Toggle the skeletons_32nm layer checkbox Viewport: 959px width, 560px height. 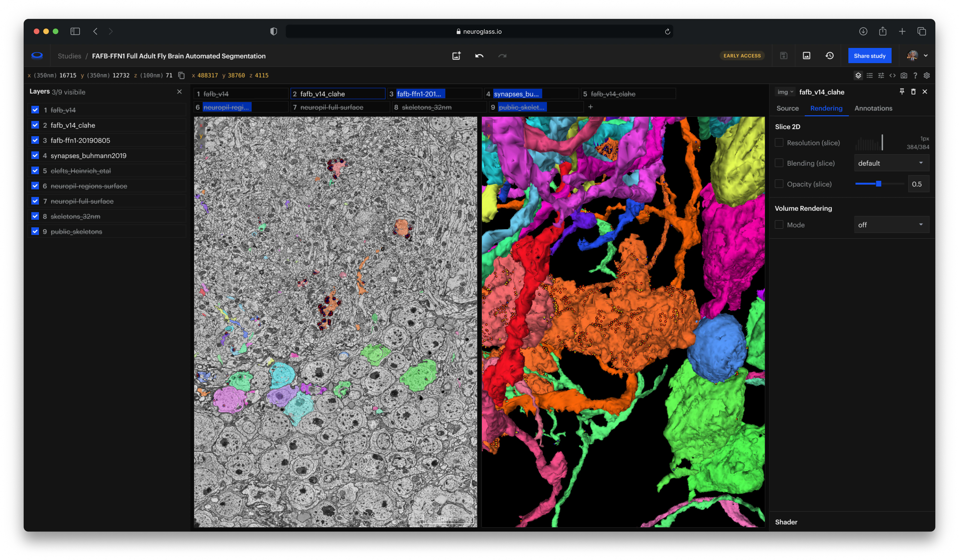click(35, 216)
